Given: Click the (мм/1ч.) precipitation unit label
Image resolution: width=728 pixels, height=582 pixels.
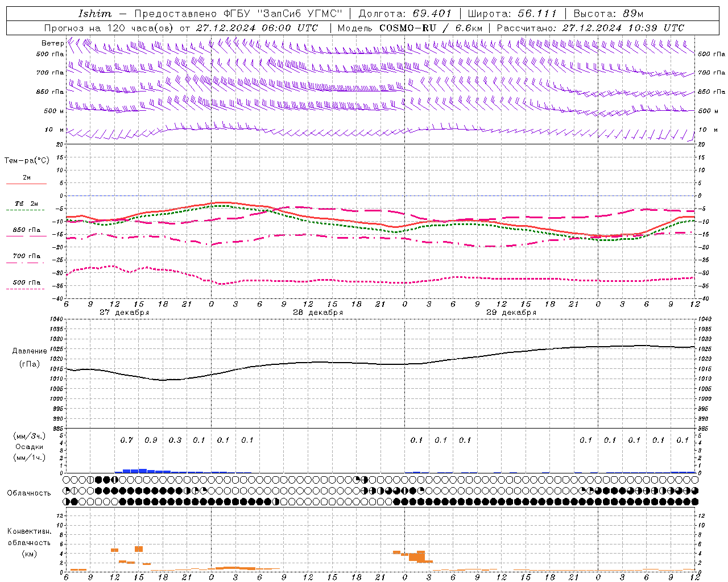Looking at the screenshot, I should (30, 458).
